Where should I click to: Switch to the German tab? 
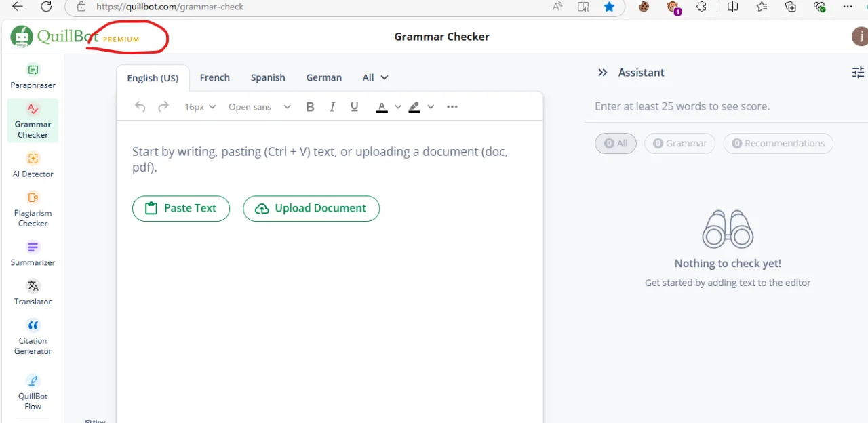pos(324,77)
